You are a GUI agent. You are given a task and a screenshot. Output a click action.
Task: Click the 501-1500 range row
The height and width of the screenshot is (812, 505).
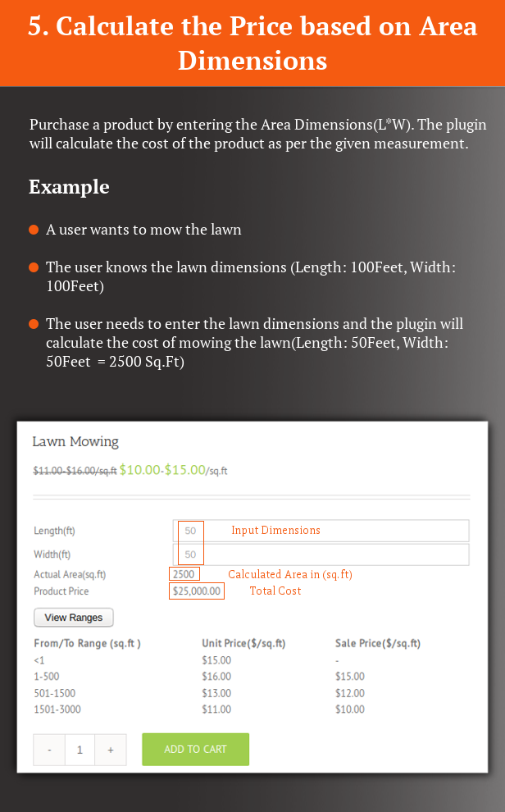(x=228, y=693)
